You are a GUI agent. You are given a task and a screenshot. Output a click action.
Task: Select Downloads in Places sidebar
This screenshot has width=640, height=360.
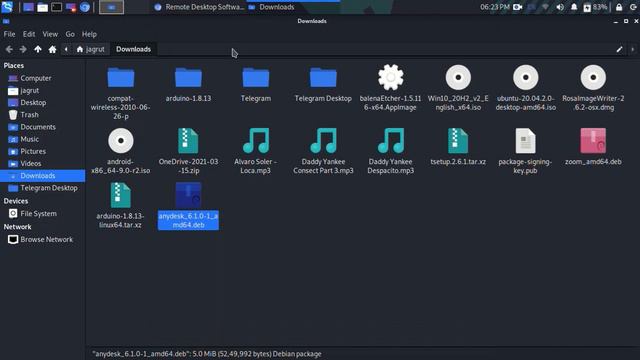click(42, 176)
